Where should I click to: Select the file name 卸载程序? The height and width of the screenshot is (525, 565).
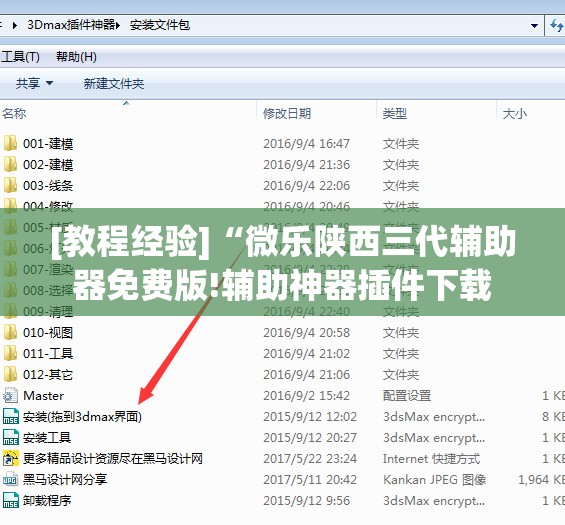click(47, 500)
